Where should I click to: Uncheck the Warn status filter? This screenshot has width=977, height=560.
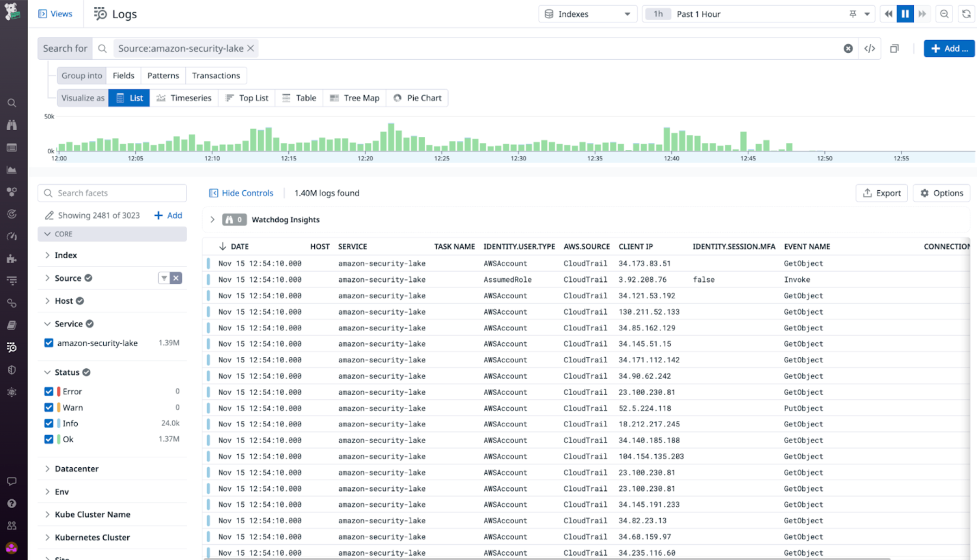[x=48, y=408]
